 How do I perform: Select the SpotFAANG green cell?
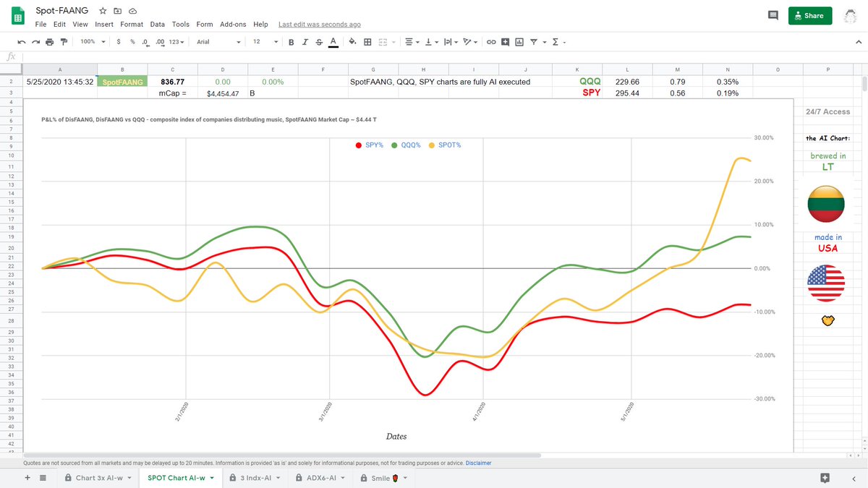point(122,82)
